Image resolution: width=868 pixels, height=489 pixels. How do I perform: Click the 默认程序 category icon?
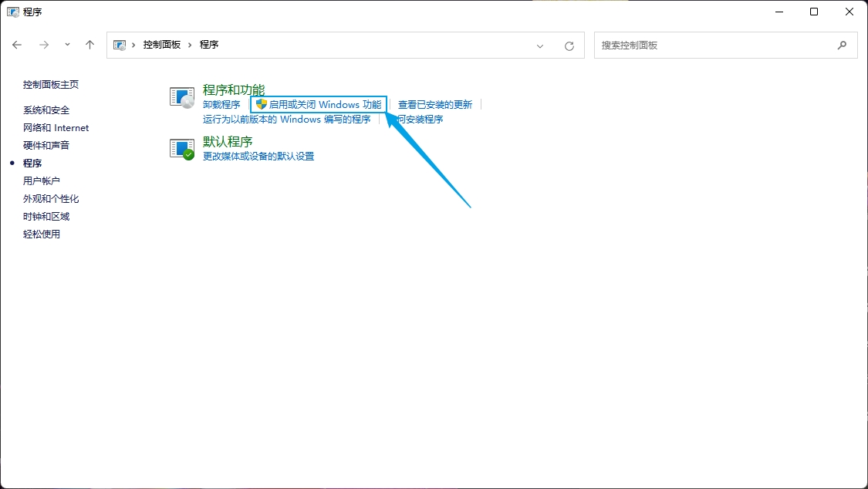coord(182,148)
